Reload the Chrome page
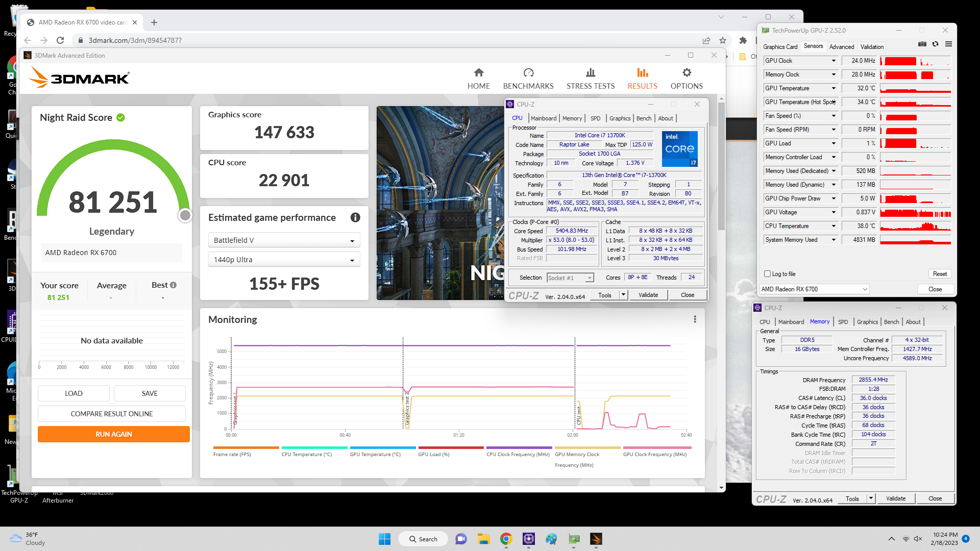 click(60, 40)
